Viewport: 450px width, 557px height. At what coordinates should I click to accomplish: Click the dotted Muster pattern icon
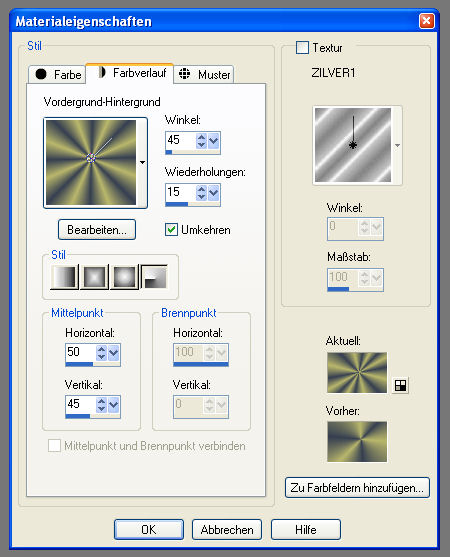click(x=184, y=74)
